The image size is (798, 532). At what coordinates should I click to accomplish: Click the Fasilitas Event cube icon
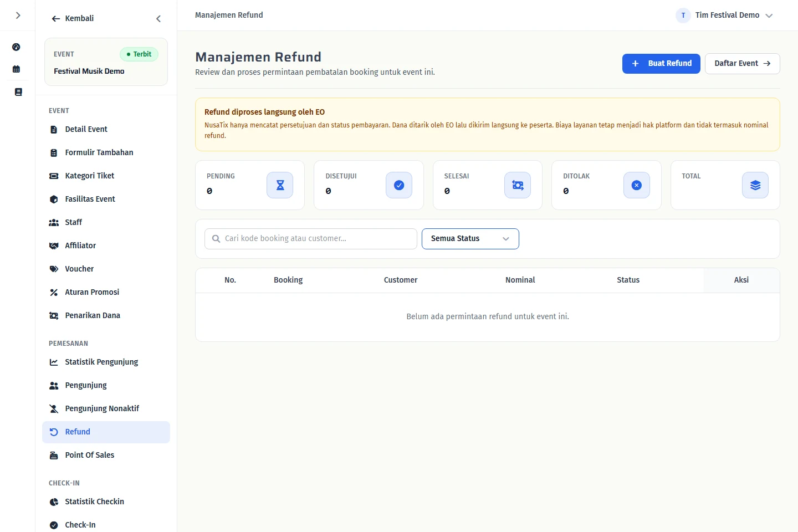point(54,199)
